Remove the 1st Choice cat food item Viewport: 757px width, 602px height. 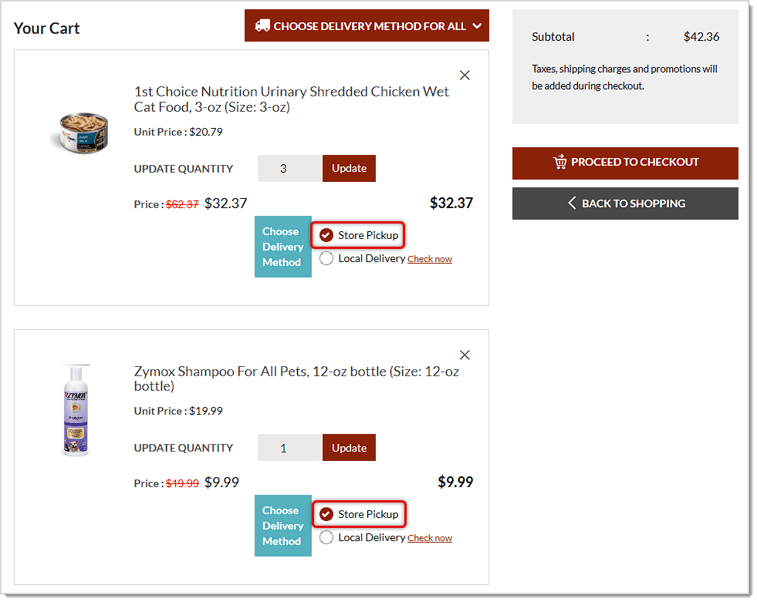[x=464, y=75]
